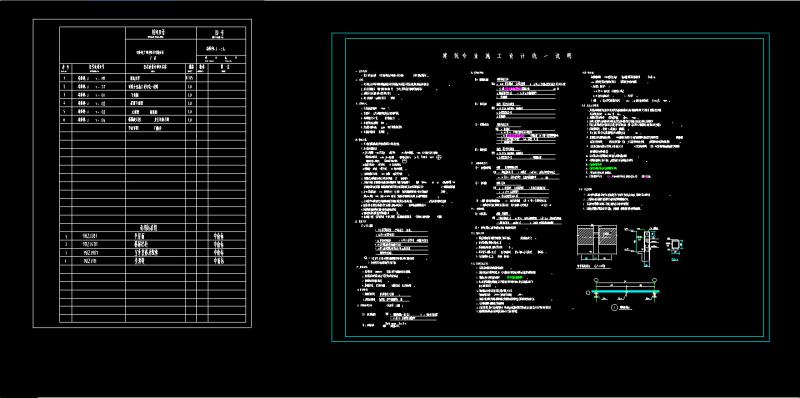The image size is (800, 398).
Task: Select the right axis bubble above the beam
Action: (x=654, y=280)
